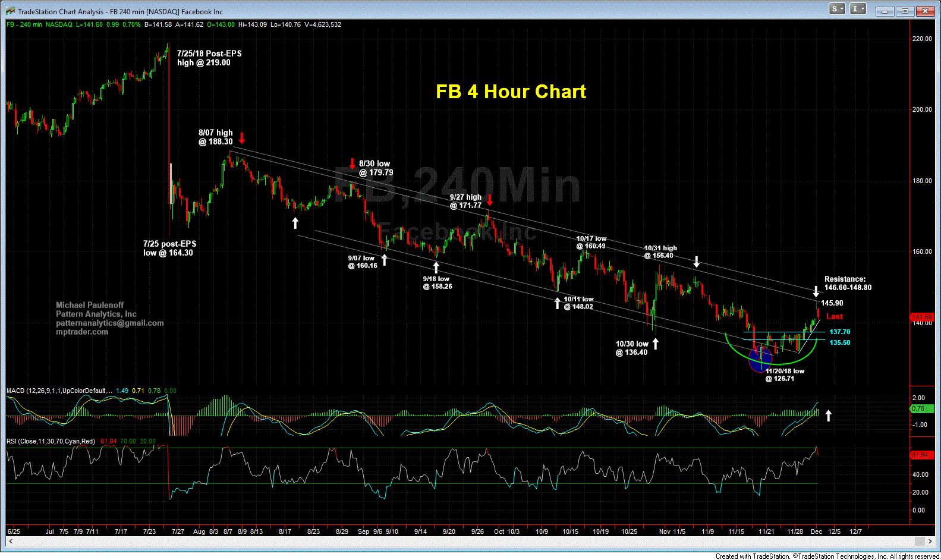Click the 'Resistance: 146.60-148.80' text
The image size is (941, 560).
[x=848, y=283]
